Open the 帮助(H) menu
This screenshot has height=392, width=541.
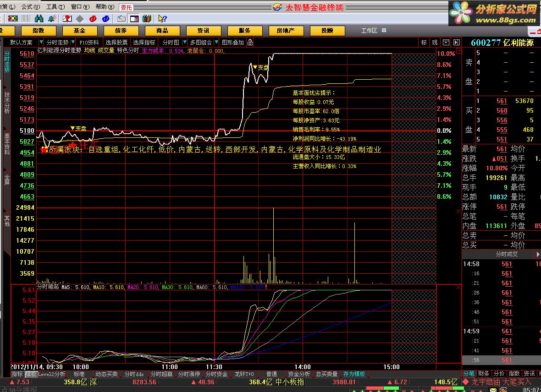(x=105, y=6)
